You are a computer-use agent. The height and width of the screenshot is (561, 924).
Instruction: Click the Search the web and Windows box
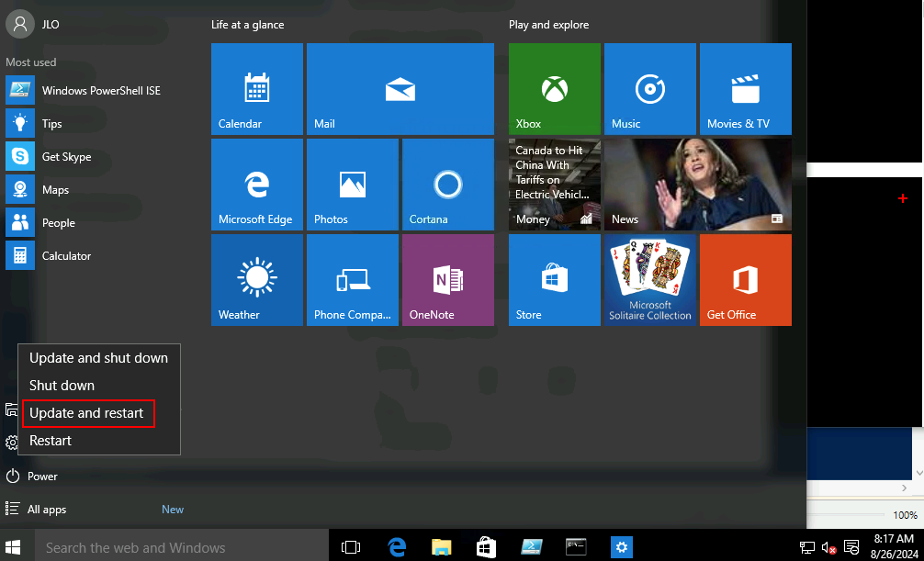(182, 547)
